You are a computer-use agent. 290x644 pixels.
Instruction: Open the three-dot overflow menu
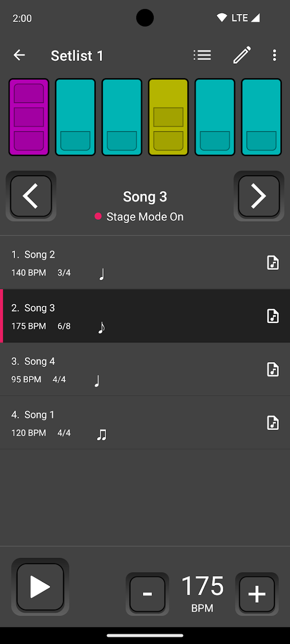click(274, 55)
